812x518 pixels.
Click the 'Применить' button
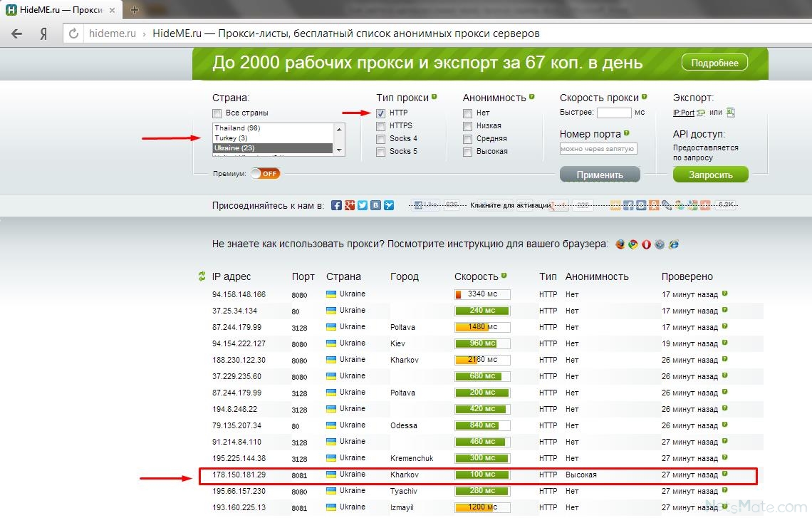tap(600, 175)
